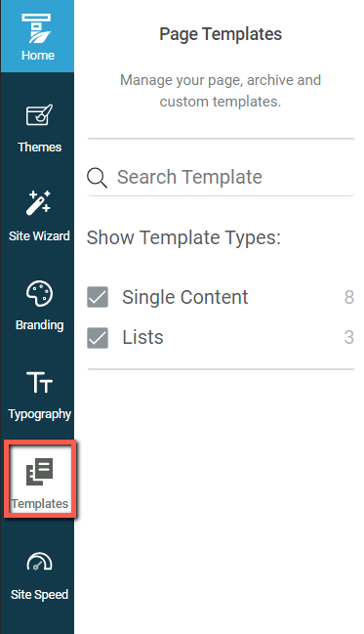The height and width of the screenshot is (634, 364).
Task: Select the Site Wizard sidebar label
Action: (x=39, y=235)
